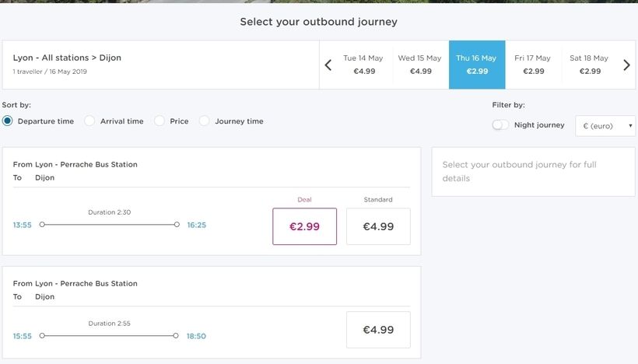Screen dimensions: 638x364
Task: Go to previous dates with left arrow
Action: click(328, 65)
